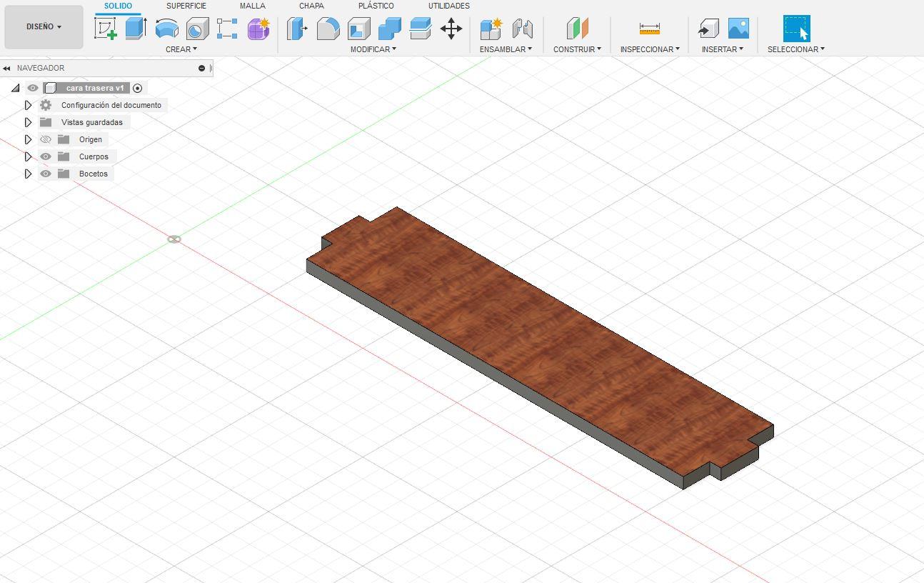Expand the Vistas guardadas node
The height and width of the screenshot is (583, 924).
[28, 122]
